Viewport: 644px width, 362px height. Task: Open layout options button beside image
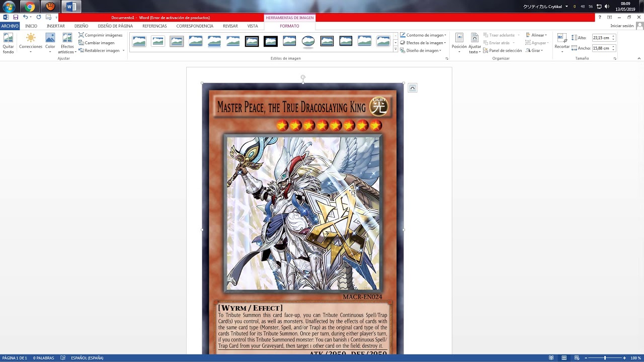coord(412,88)
